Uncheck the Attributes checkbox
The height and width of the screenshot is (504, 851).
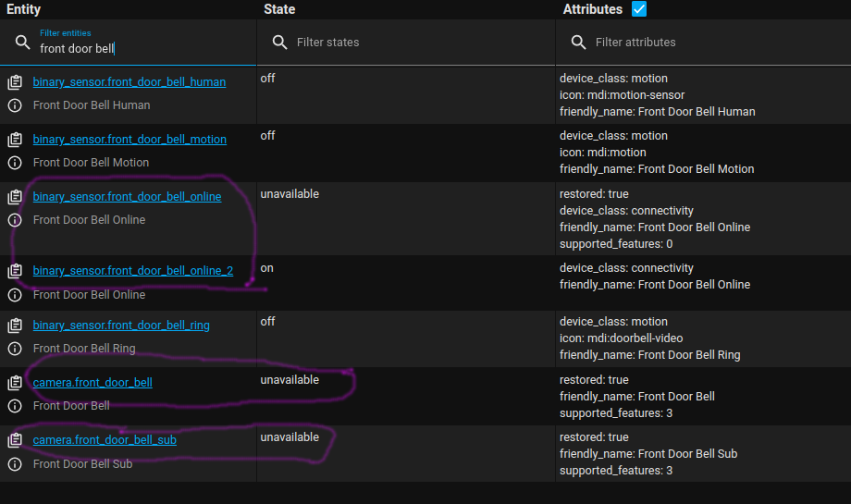point(639,9)
